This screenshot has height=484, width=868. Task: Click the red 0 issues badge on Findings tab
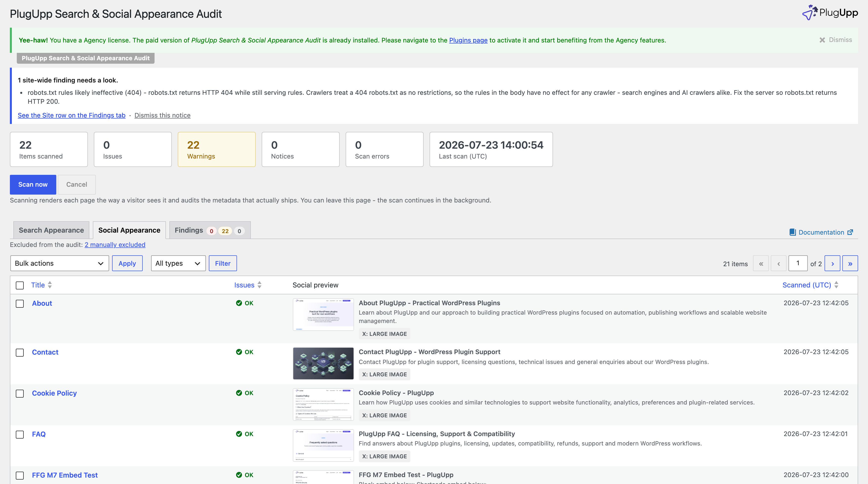(x=211, y=231)
